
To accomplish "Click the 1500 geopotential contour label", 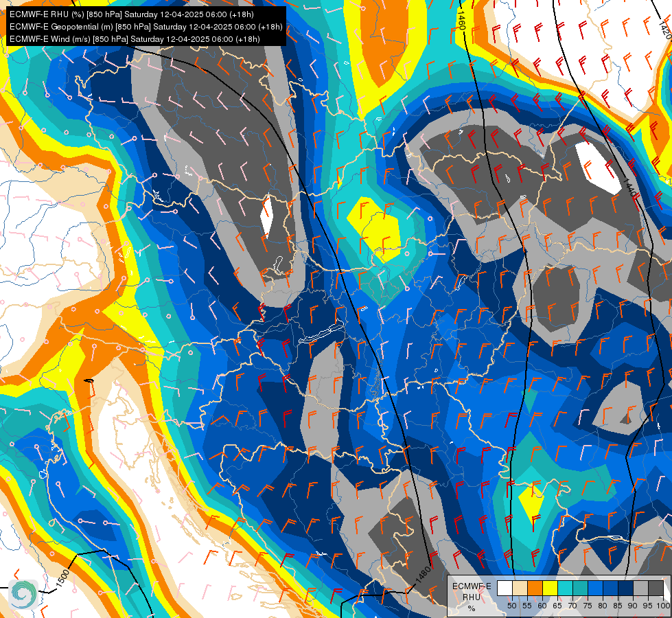I will coord(62,579).
